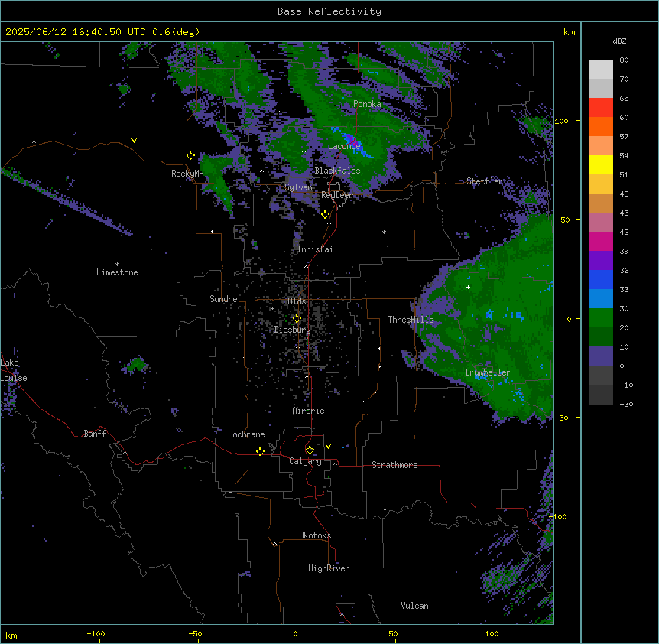This screenshot has height=644, width=659.
Task: Click the small green echo west of Airdrie
Action: click(x=136, y=364)
